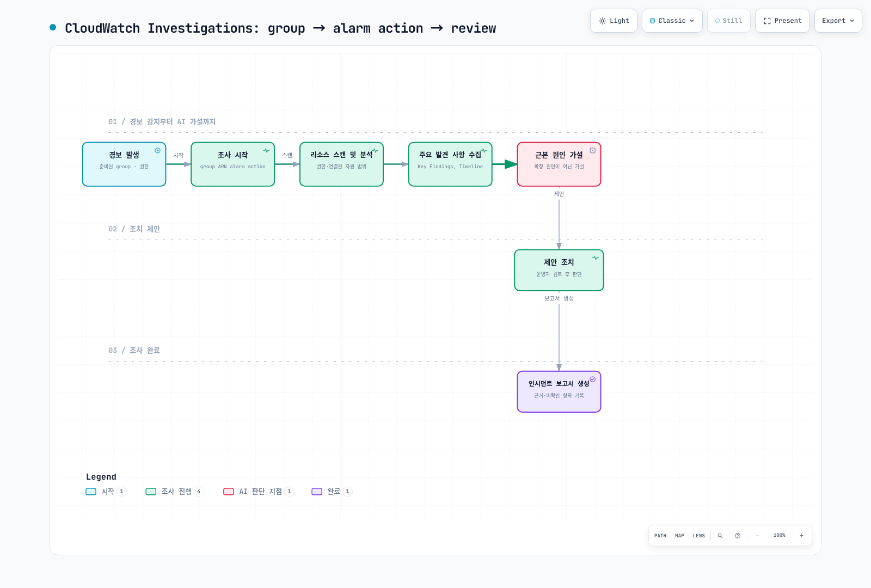Switch to LENS view mode
871x588 pixels.
pos(699,536)
